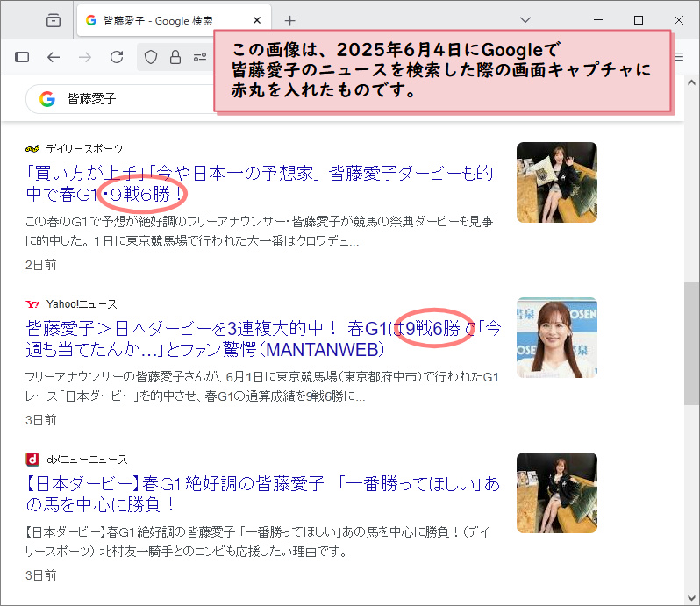This screenshot has height=606, width=700.
Task: Click the red d favicon of dメニューニュース
Action: click(x=32, y=460)
